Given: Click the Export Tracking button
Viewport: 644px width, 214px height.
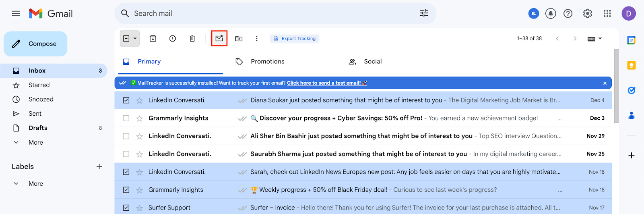Looking at the screenshot, I should [295, 39].
